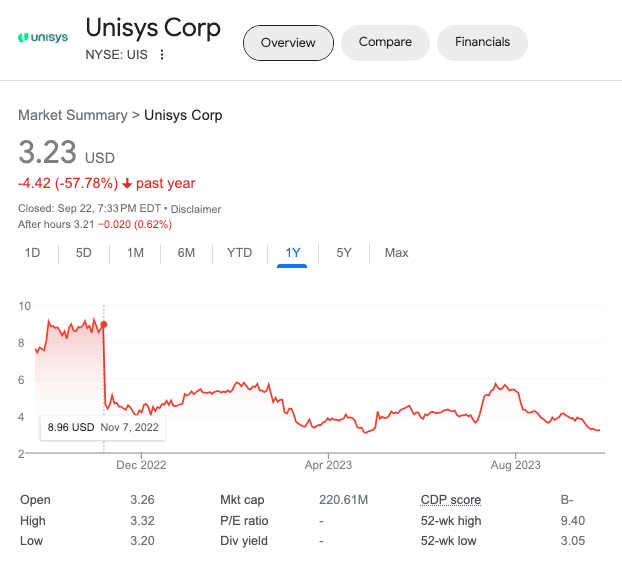Select the 6M time range

(x=186, y=253)
